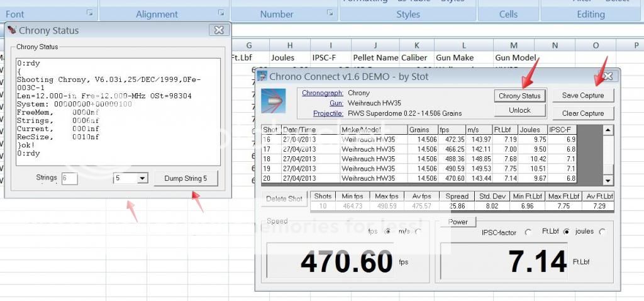Click the shot table scroll up arrow
This screenshot has height=301, width=644.
(x=608, y=130)
